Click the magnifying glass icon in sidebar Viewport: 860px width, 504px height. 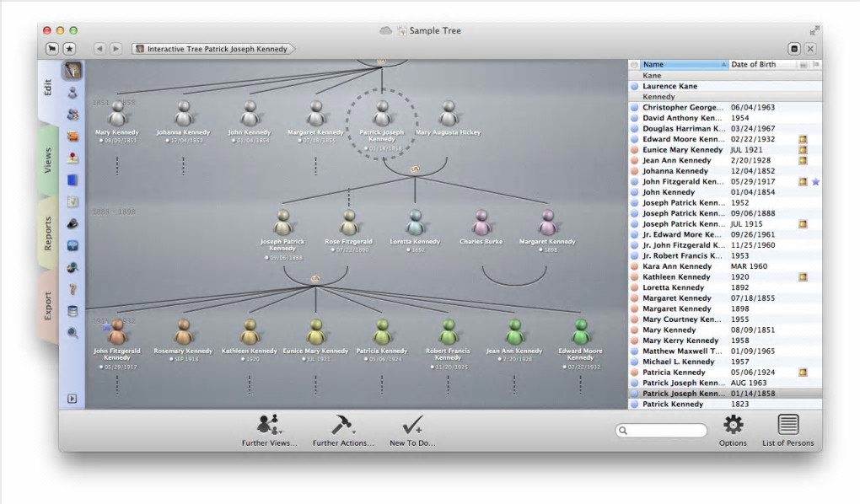73,333
